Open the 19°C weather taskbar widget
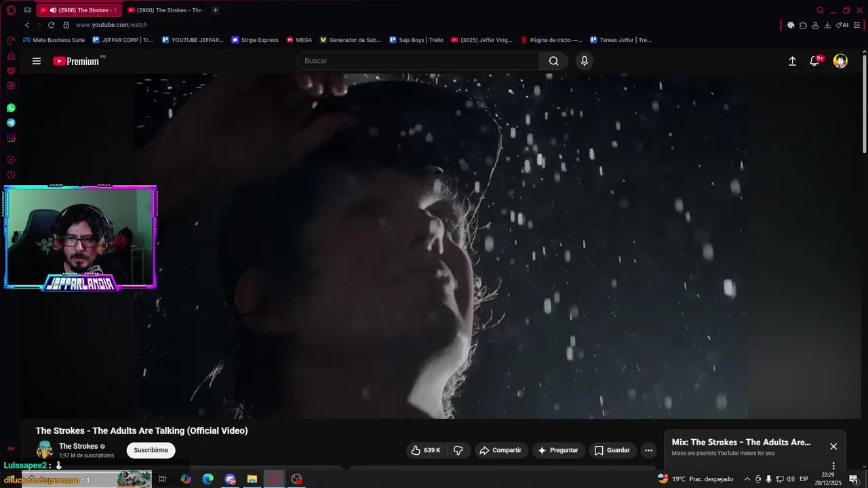868x488 pixels. point(696,479)
